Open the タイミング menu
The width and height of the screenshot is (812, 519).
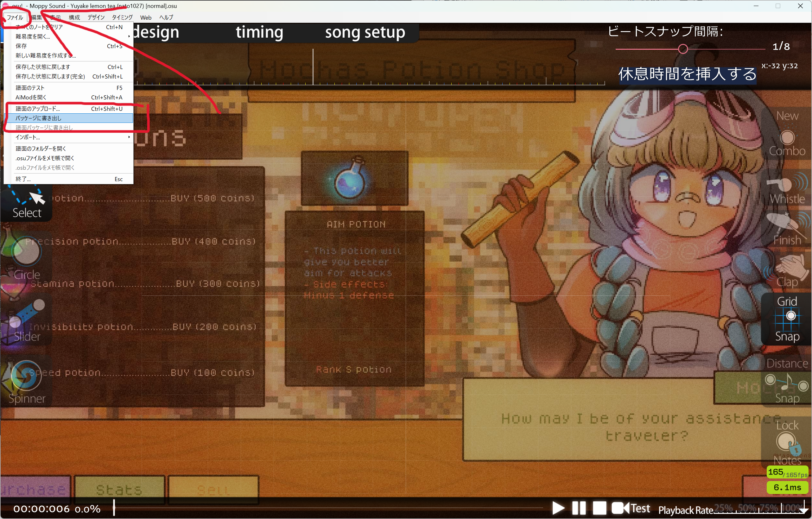pyautogui.click(x=122, y=17)
